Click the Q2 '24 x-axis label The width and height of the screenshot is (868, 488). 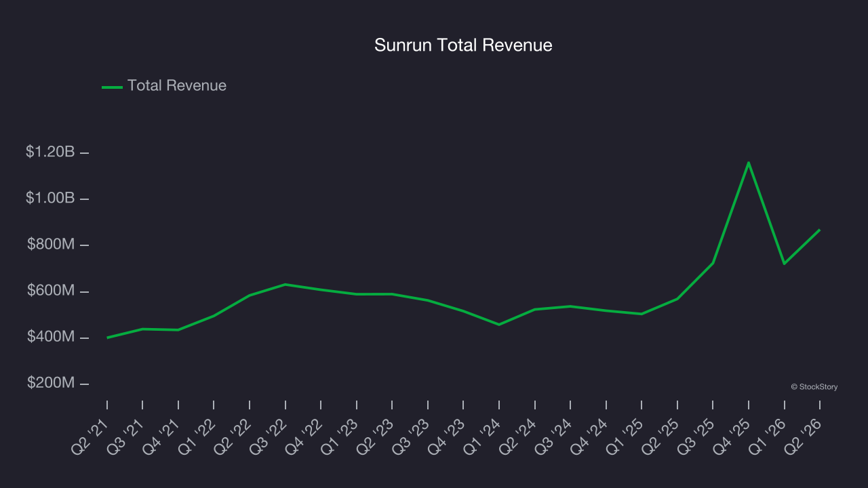pos(518,435)
